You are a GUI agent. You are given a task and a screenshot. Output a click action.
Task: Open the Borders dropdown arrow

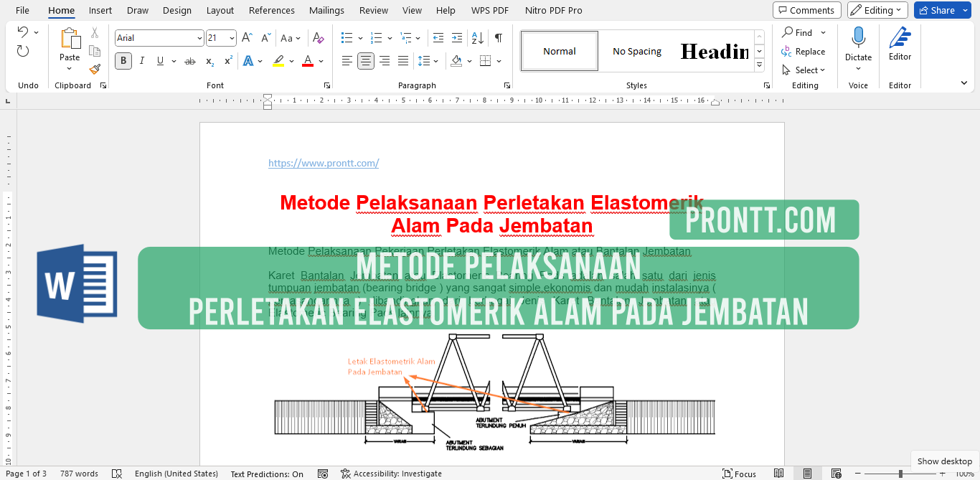pyautogui.click(x=499, y=61)
